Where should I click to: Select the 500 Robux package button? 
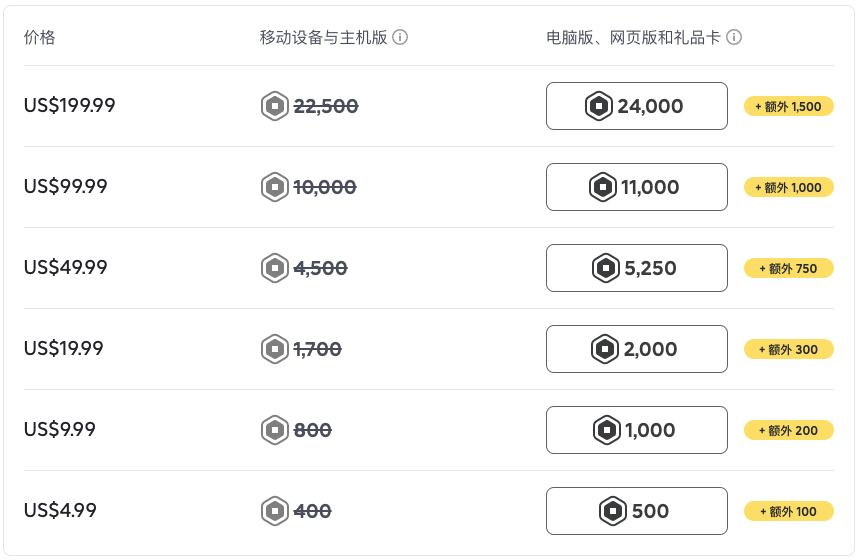click(x=636, y=511)
